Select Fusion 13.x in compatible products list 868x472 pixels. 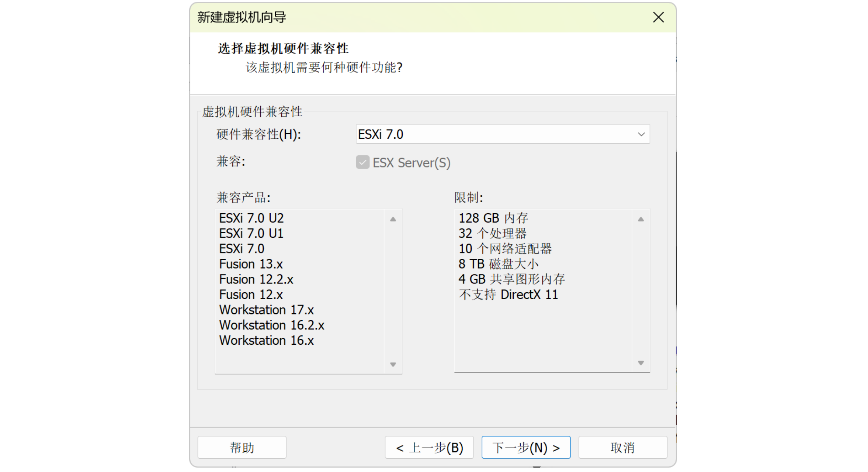pyautogui.click(x=251, y=264)
